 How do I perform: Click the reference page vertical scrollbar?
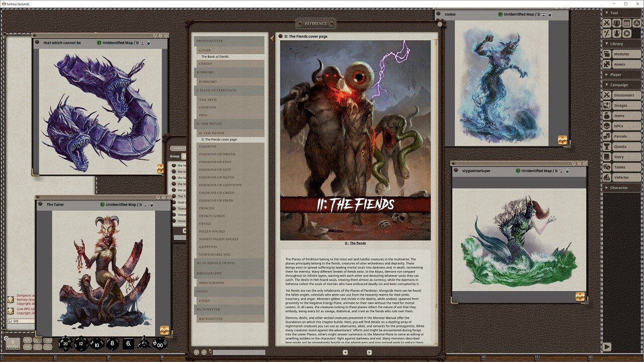click(436, 191)
